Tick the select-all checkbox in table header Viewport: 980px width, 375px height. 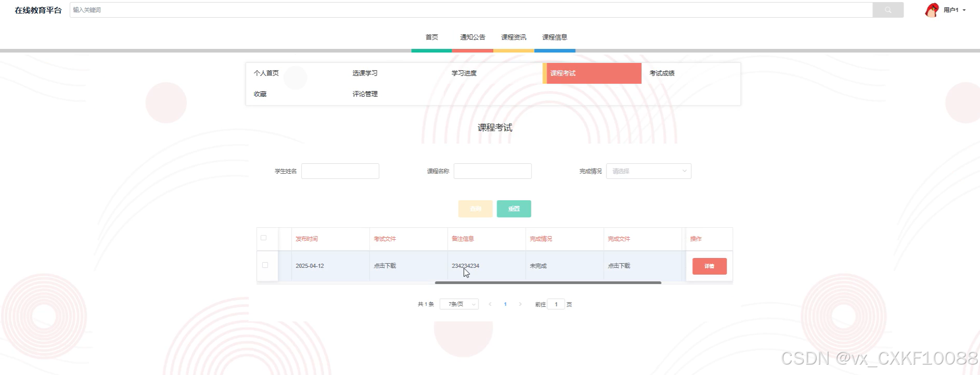point(264,238)
